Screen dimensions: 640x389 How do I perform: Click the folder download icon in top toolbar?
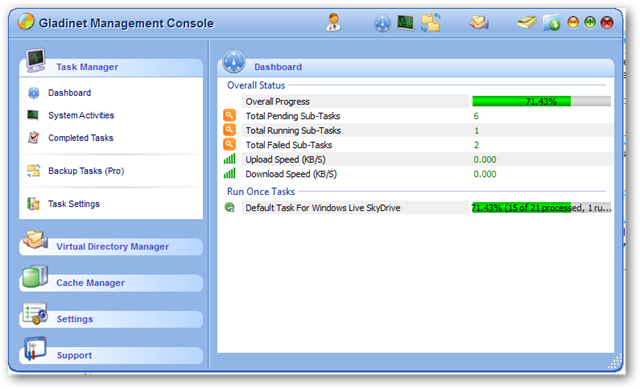coord(551,22)
